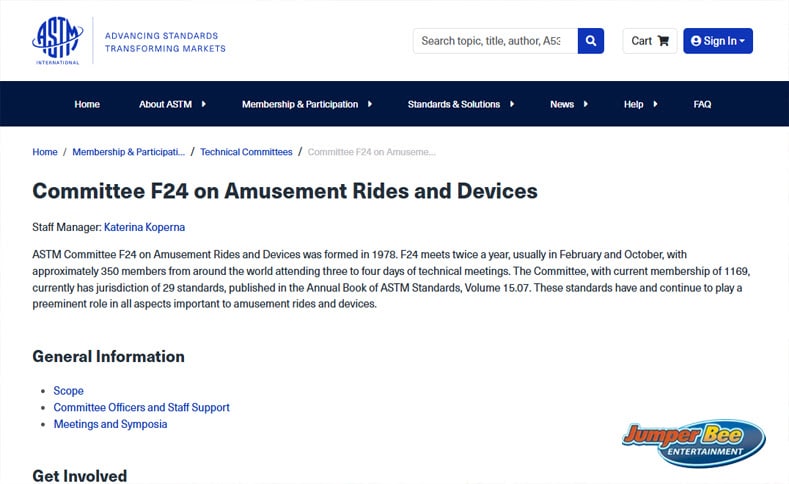
Task: Click Home breadcrumb link
Action: pos(45,152)
